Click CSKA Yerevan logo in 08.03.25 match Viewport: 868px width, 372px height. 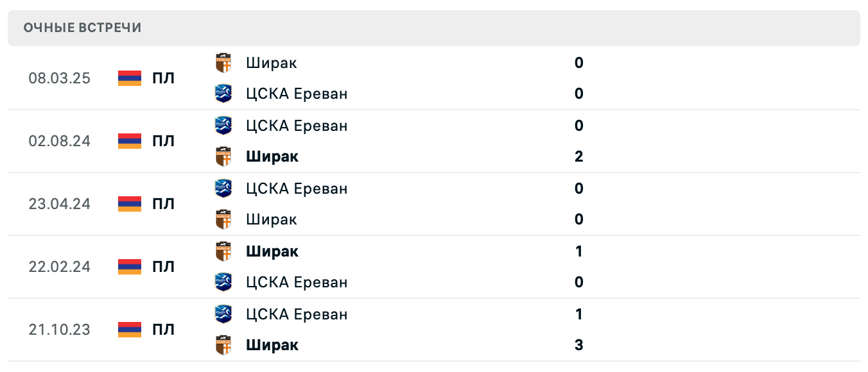(223, 94)
